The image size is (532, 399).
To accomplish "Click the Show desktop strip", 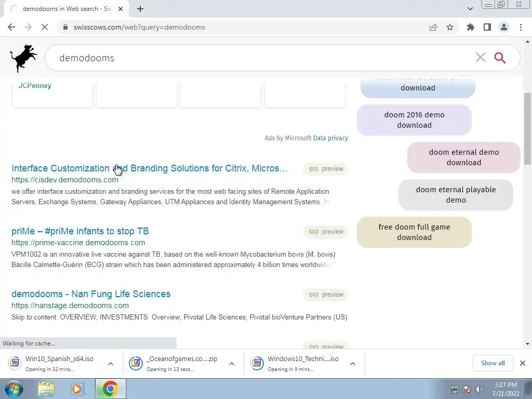I will point(528,389).
